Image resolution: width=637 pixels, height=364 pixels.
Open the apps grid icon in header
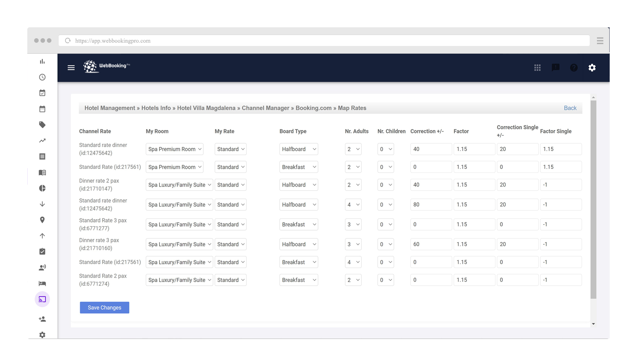[537, 68]
